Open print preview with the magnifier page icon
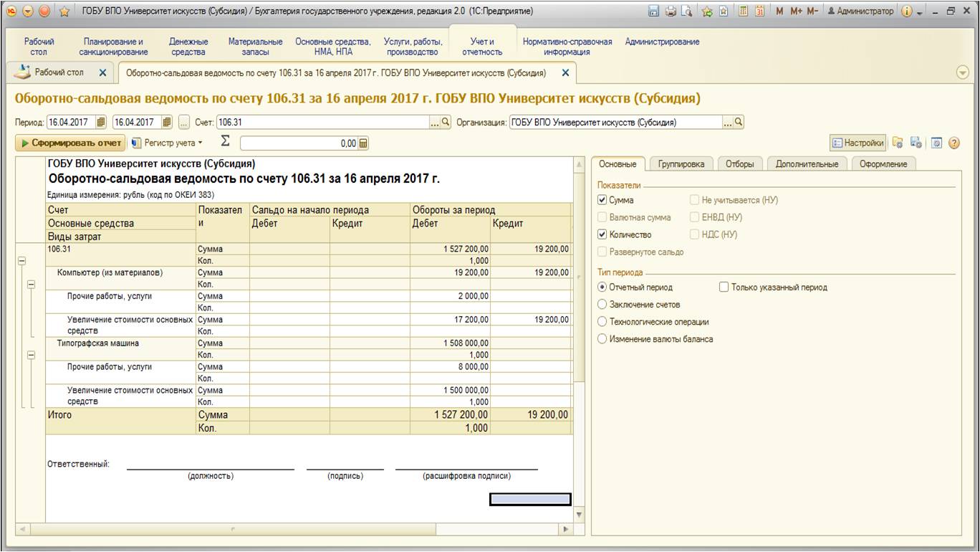 pos(687,11)
